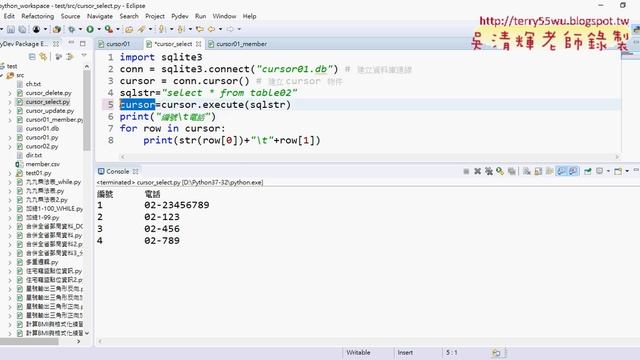Click Last Edit Location arrow icon
Image resolution: width=640 pixels, height=360 pixels.
[x=200, y=29]
